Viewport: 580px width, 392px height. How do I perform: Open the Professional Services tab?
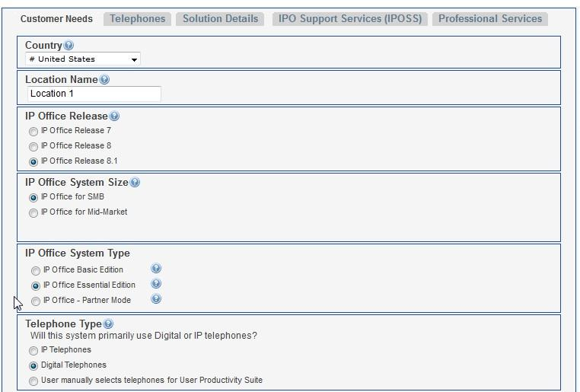point(490,19)
